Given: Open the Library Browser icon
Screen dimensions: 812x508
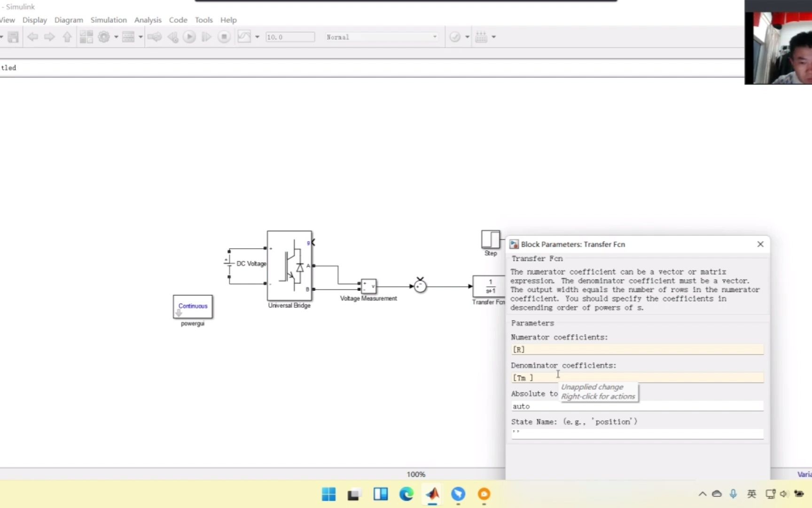Looking at the screenshot, I should (86, 37).
